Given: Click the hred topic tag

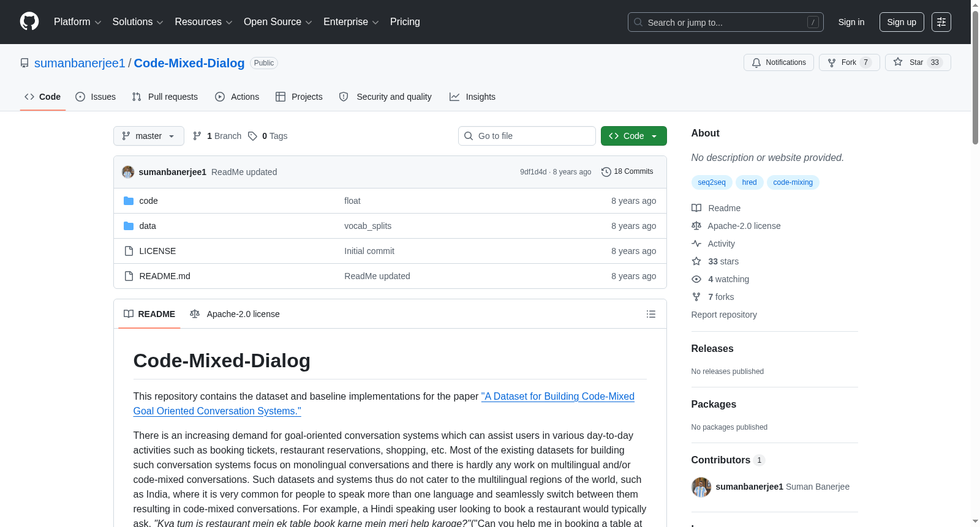Looking at the screenshot, I should 750,182.
